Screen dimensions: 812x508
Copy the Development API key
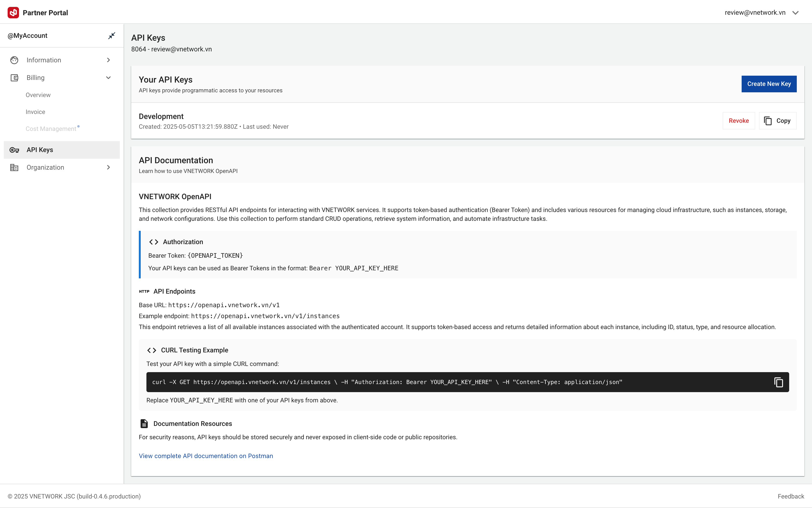coord(778,121)
